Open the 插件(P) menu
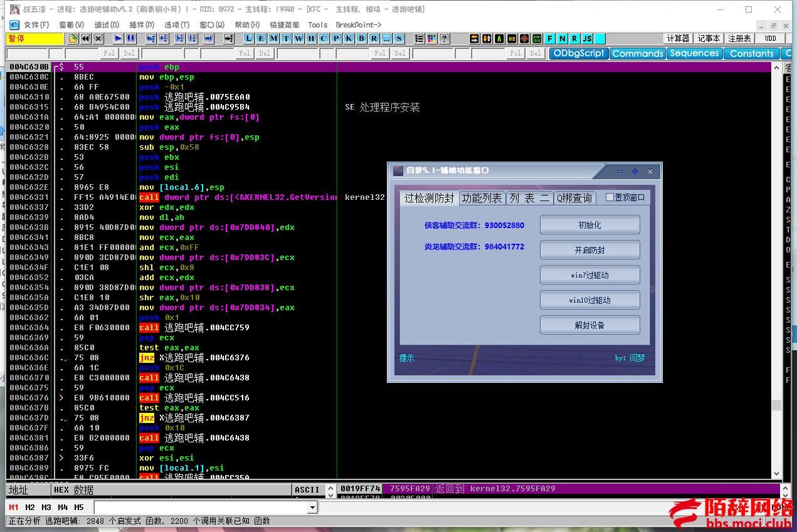The image size is (797, 532). [x=142, y=24]
